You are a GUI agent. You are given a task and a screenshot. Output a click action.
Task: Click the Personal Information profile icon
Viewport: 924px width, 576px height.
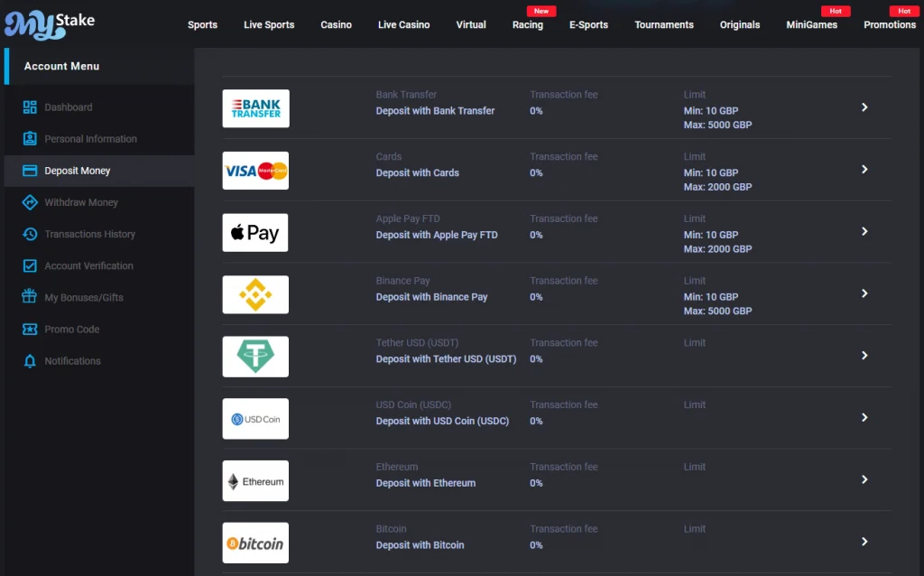click(x=30, y=138)
